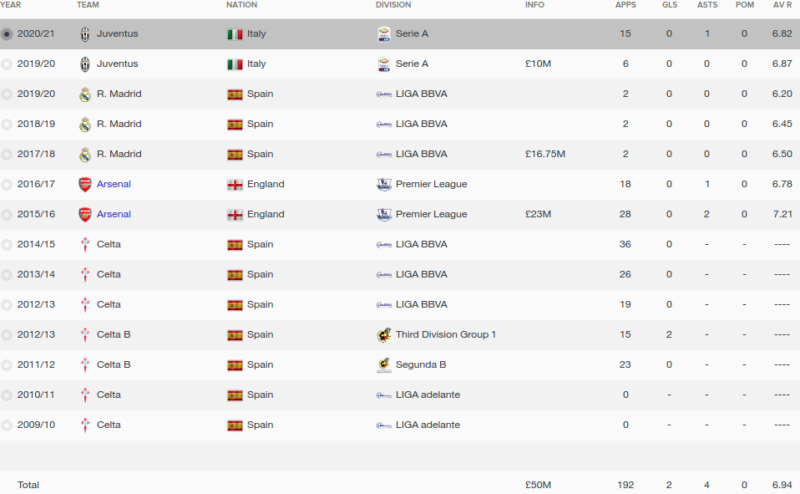
Task: Click the Italy flag in 2019/20 row
Action: (235, 64)
